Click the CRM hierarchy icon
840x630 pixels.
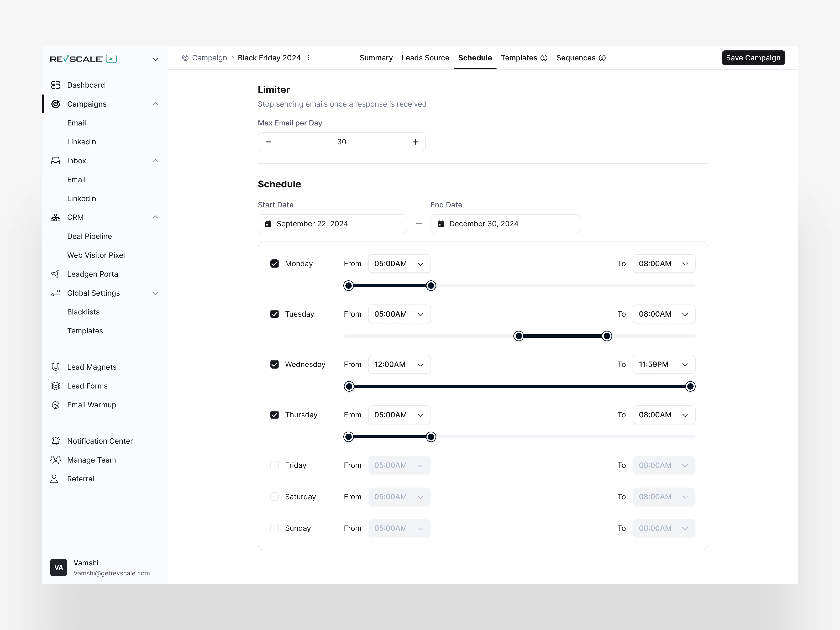point(56,218)
